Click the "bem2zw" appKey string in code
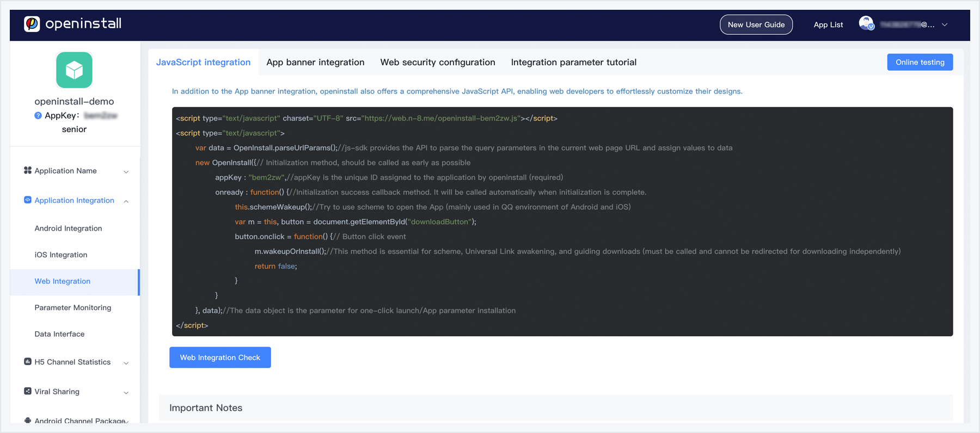This screenshot has width=980, height=433. click(266, 177)
